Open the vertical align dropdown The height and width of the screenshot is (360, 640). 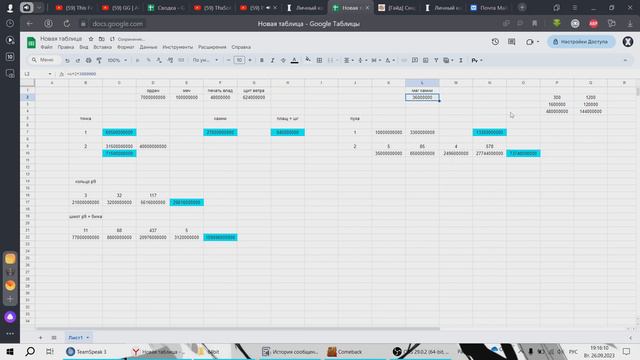click(x=362, y=60)
